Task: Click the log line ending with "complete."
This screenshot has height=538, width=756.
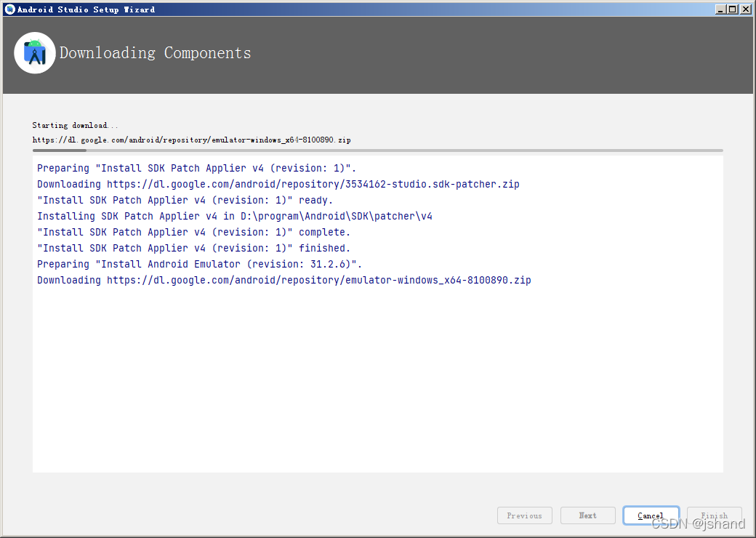Action: click(194, 232)
